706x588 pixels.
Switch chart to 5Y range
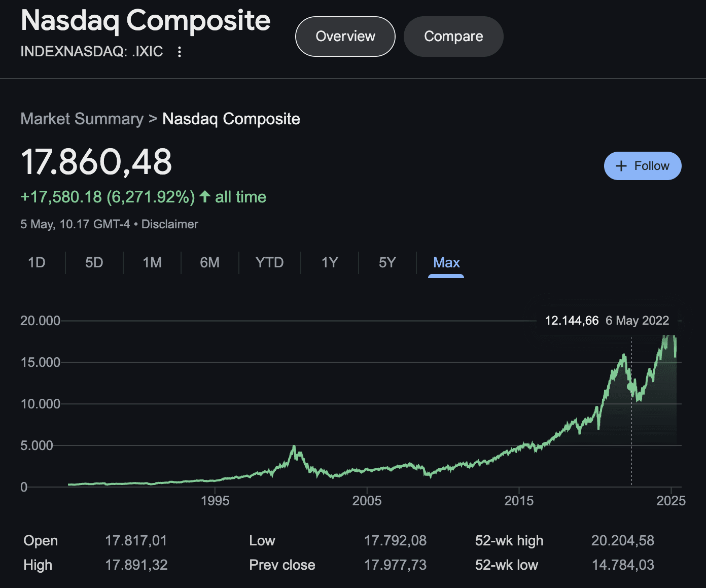coord(387,262)
